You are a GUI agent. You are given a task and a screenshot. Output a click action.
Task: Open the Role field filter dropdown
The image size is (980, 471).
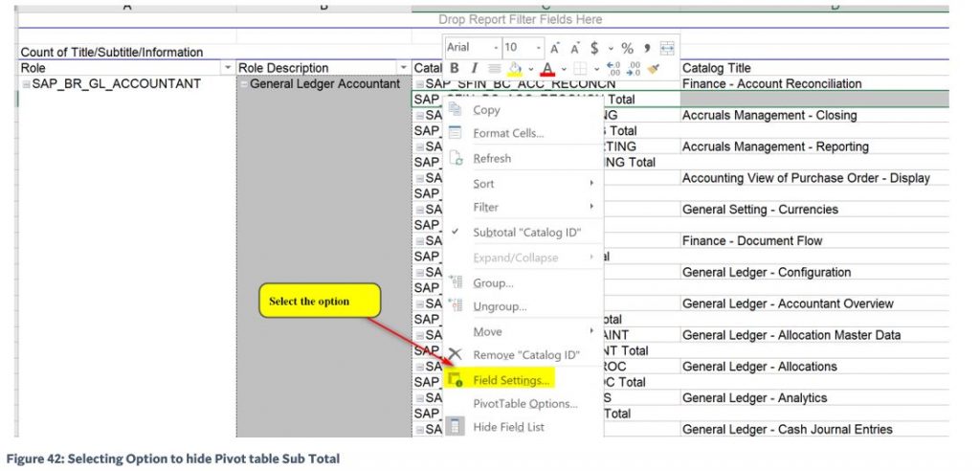pos(228,68)
